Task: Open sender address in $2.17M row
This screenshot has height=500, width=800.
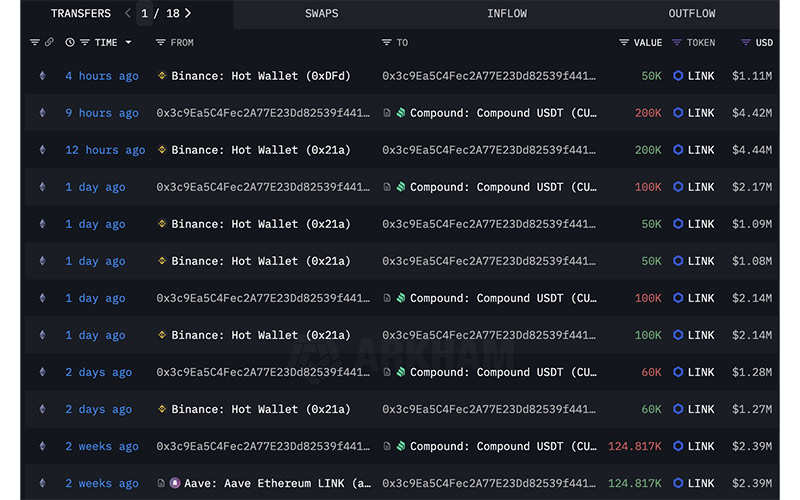Action: click(x=263, y=187)
